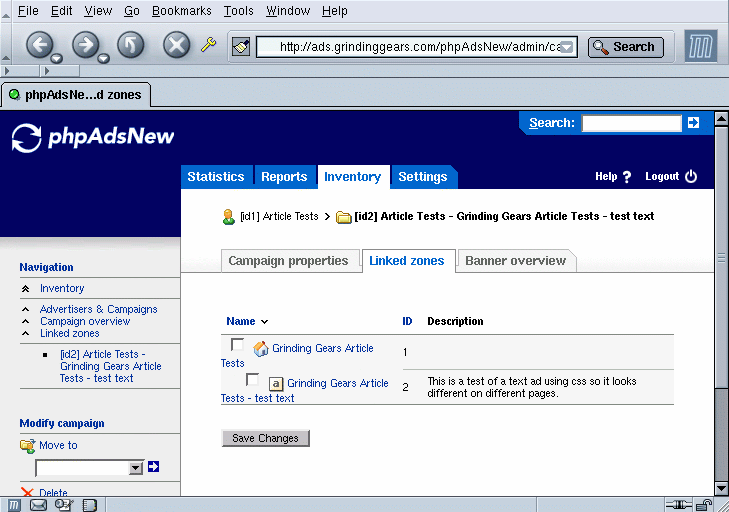729x512 pixels.
Task: Switch to the Statistics tab
Action: pos(216,177)
